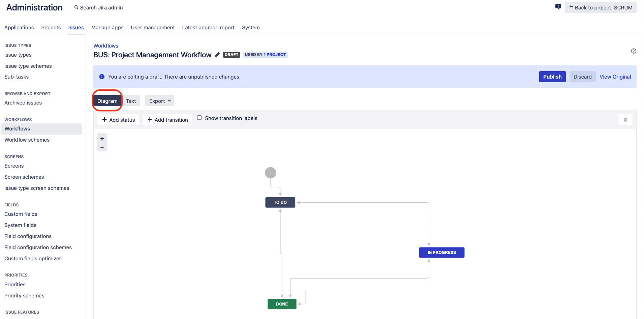Open the System admin tab
The width and height of the screenshot is (644, 319).
(x=251, y=27)
